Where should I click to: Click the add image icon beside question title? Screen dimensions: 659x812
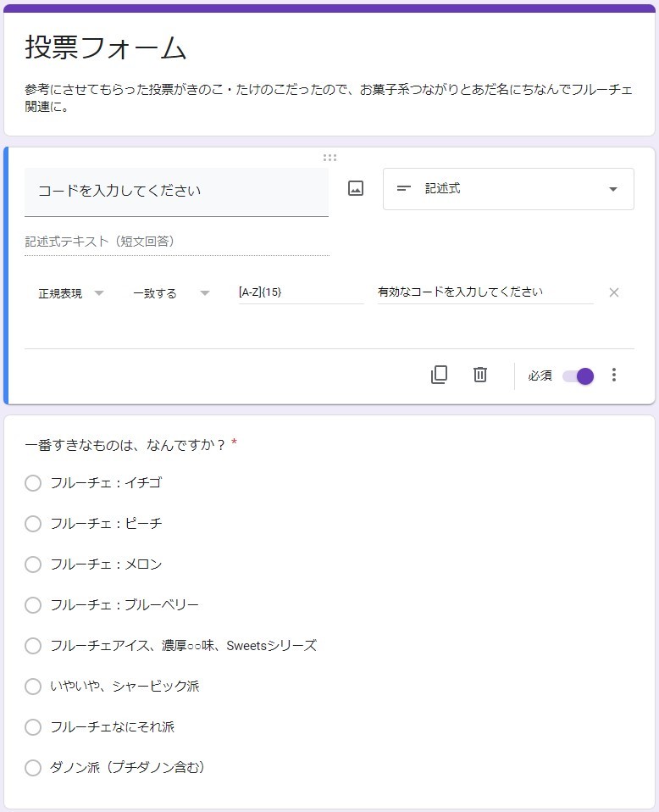pyautogui.click(x=356, y=188)
